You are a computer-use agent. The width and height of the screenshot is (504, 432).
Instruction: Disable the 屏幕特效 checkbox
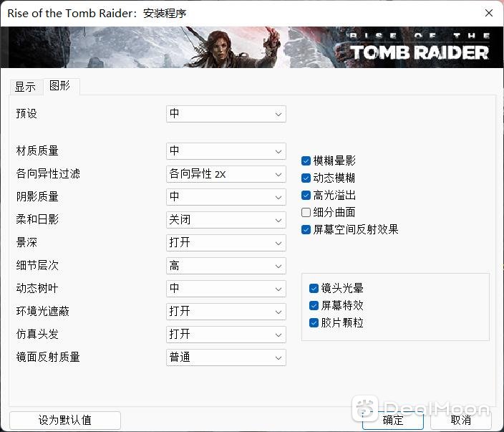click(314, 306)
